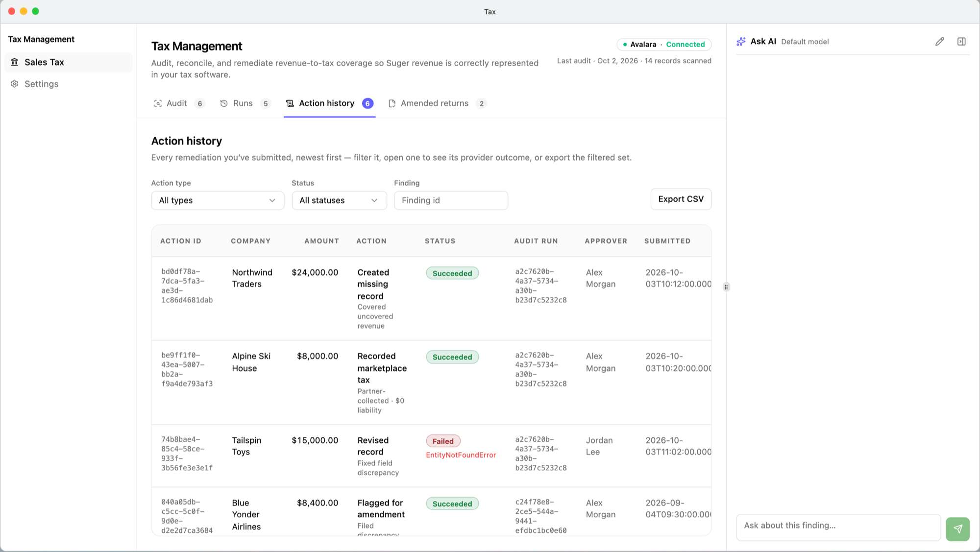This screenshot has height=552, width=980.
Task: Click the $24,000.00 amount
Action: (315, 272)
